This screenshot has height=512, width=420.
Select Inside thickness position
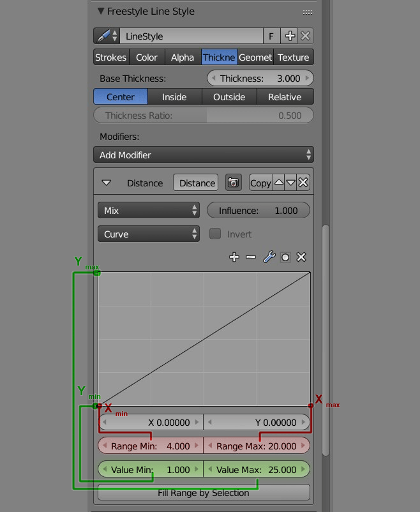click(x=175, y=96)
